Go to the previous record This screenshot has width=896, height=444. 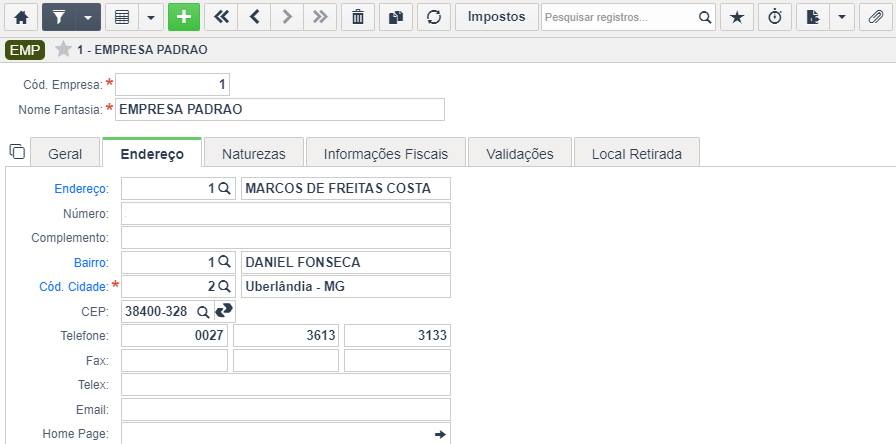(x=254, y=17)
